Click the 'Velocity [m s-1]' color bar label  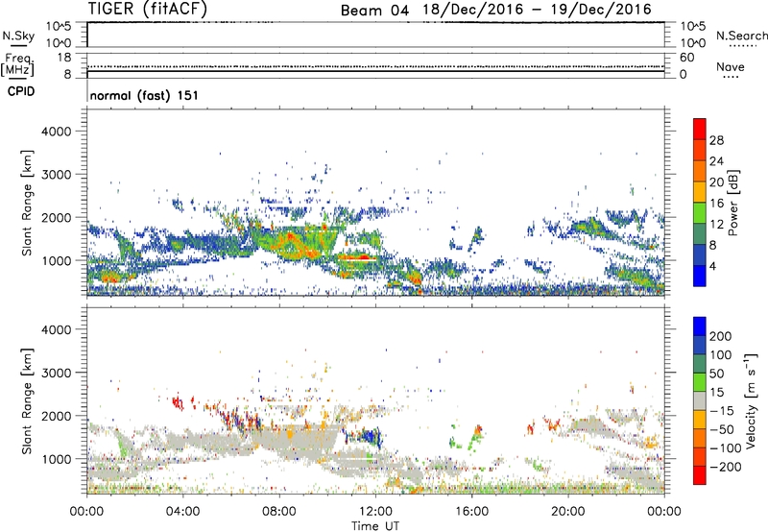click(751, 400)
